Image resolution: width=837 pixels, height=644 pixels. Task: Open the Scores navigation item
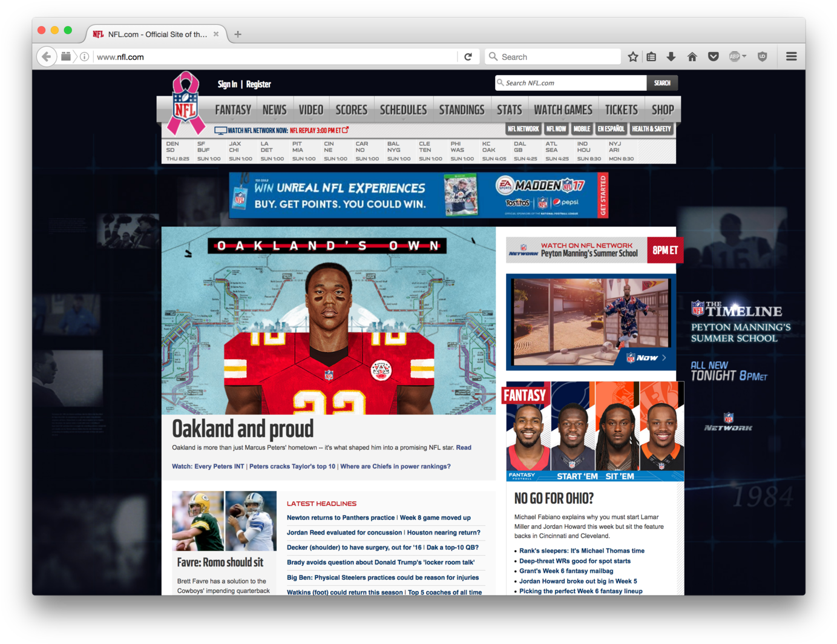(352, 110)
